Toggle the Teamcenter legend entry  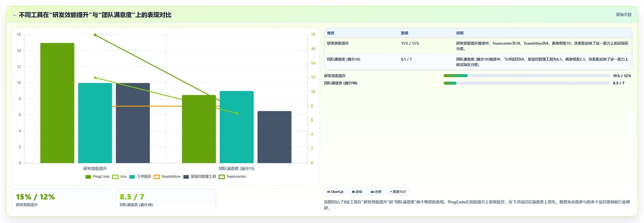coord(232,177)
